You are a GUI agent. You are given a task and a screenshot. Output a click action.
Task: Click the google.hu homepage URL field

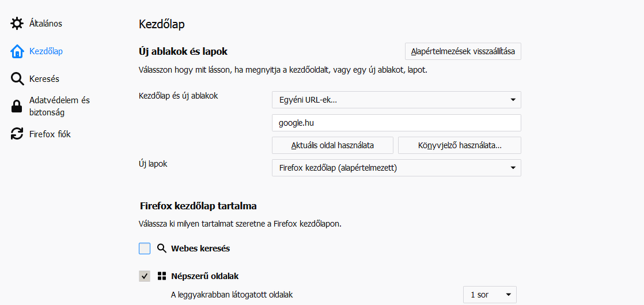coord(396,123)
